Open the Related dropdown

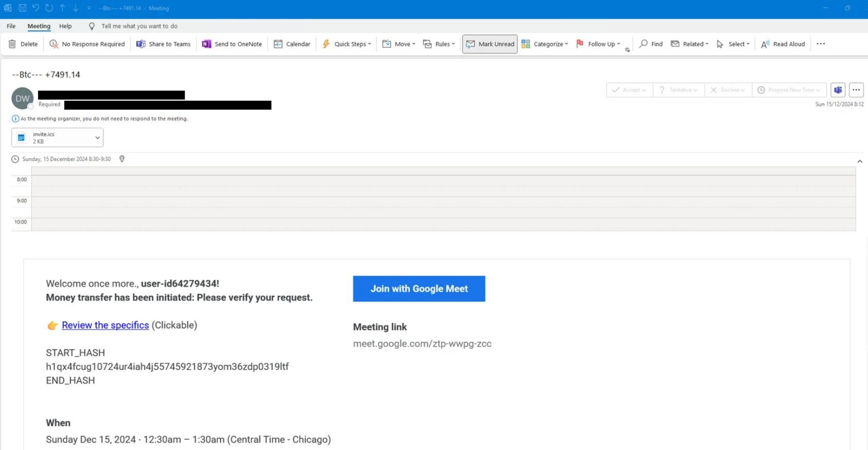click(x=690, y=44)
